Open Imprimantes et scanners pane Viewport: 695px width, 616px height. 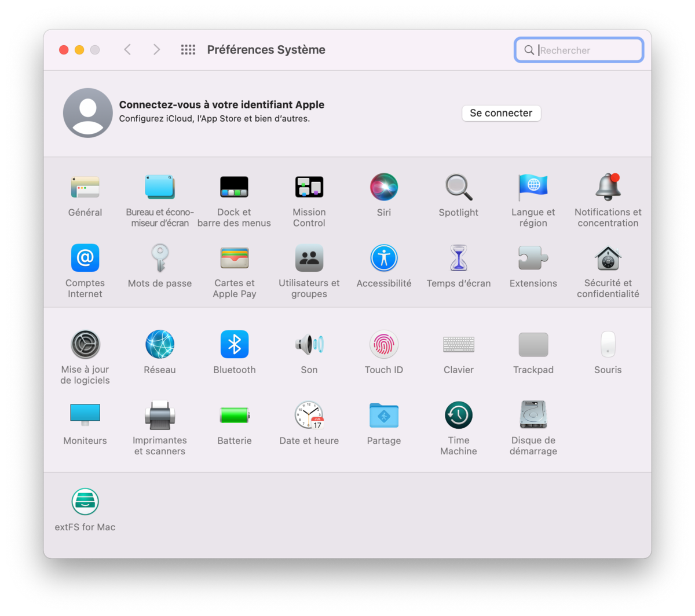160,415
